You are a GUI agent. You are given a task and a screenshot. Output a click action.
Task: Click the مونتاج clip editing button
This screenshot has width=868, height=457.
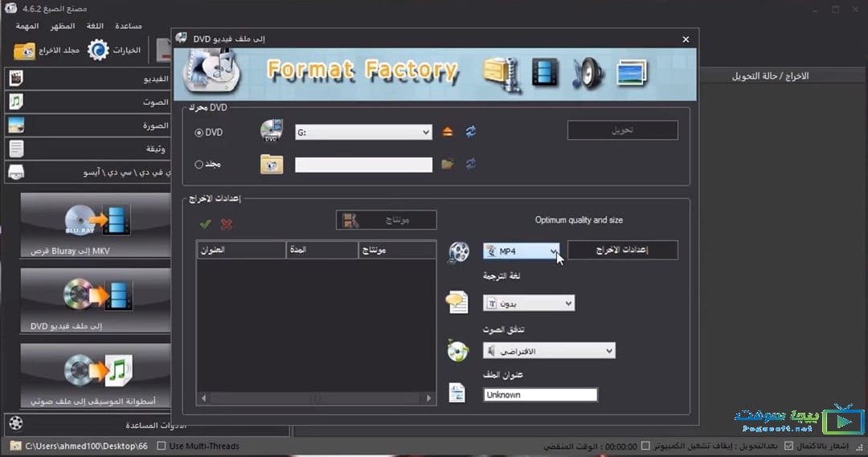(x=386, y=220)
